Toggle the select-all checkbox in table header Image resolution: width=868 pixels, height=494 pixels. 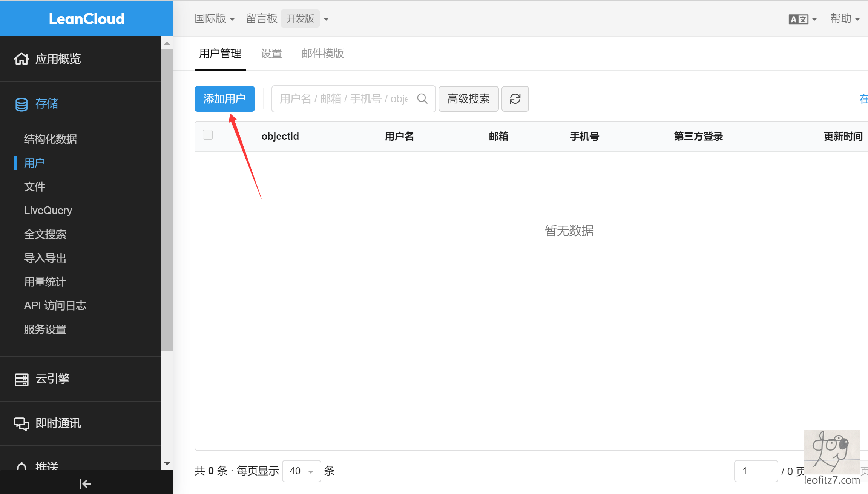tap(208, 135)
